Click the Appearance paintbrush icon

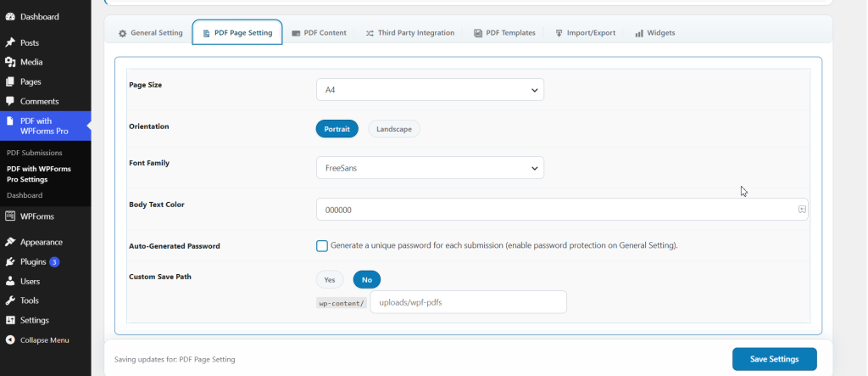(x=10, y=242)
